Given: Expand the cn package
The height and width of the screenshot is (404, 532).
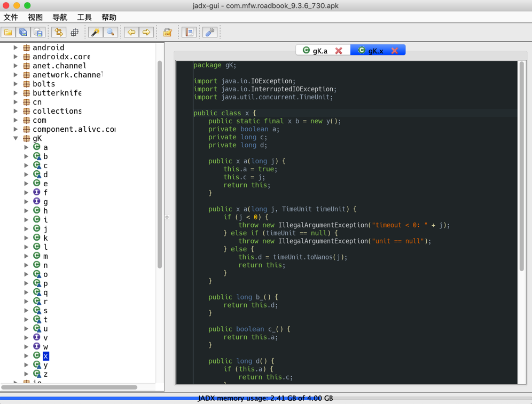Looking at the screenshot, I should tap(15, 102).
